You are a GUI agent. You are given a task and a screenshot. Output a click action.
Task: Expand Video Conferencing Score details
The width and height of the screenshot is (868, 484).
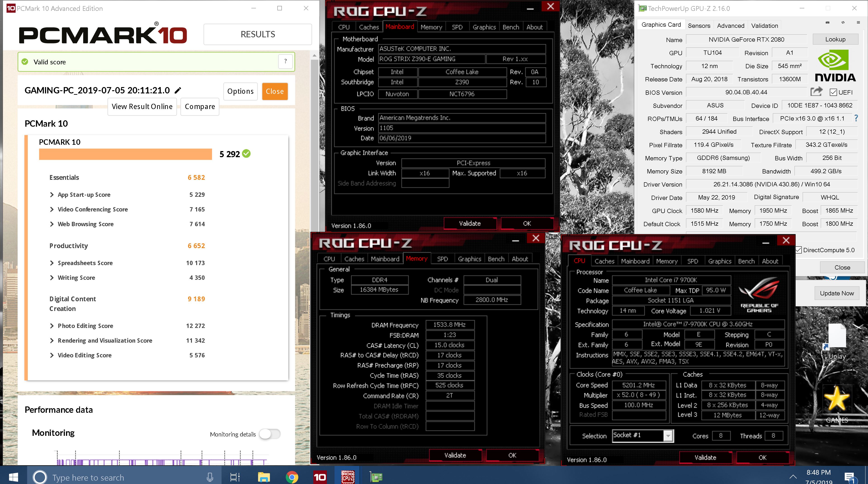pos(52,209)
